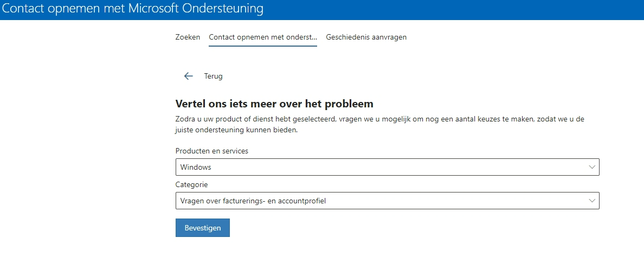The height and width of the screenshot is (263, 644).
Task: Click the juiste ondersteuning kunnen bieden line
Action: point(236,130)
